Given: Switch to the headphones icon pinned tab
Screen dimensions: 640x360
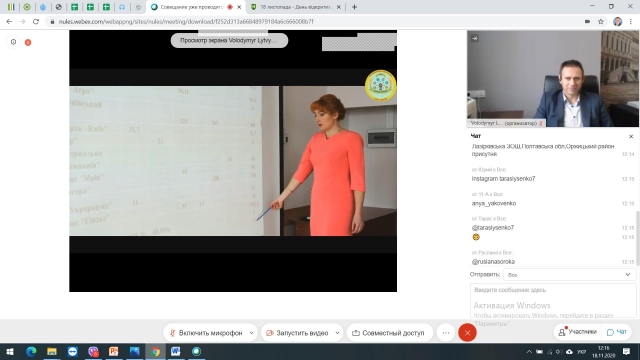Looking at the screenshot, I should coord(122,7).
